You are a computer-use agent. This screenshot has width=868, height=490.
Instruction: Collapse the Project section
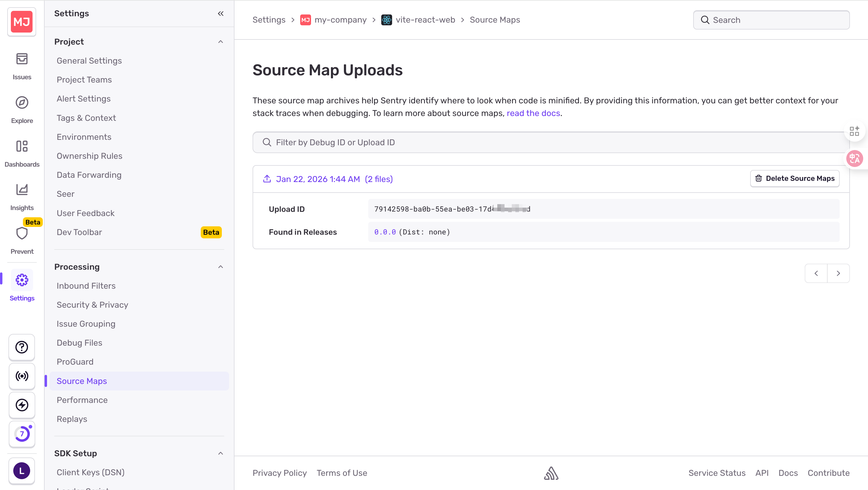pos(221,42)
